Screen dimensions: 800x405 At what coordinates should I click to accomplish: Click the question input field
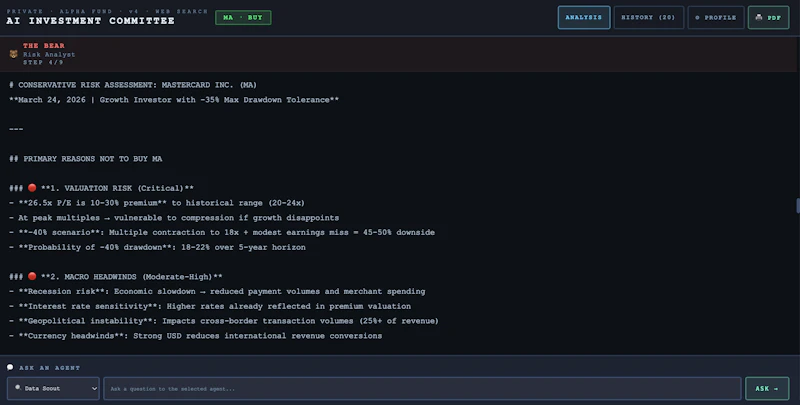click(x=422, y=388)
